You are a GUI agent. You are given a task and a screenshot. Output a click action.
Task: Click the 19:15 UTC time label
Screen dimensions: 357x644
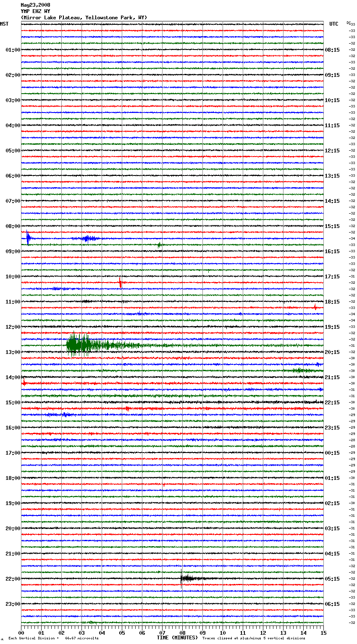[332, 327]
